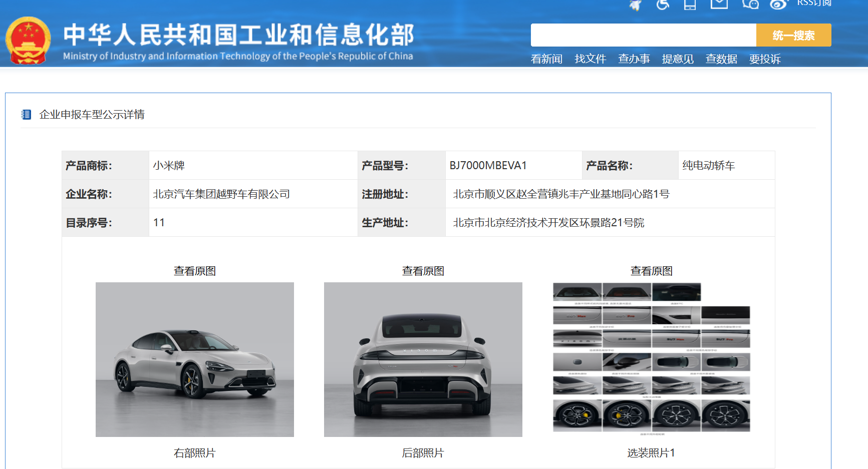Open the 找文件 navigation item

pos(590,59)
